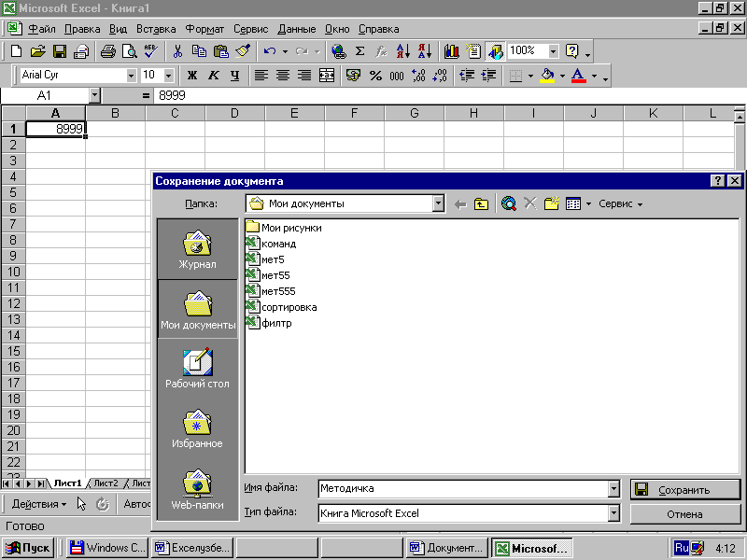Open the 100% zoom dropdown

click(x=553, y=51)
